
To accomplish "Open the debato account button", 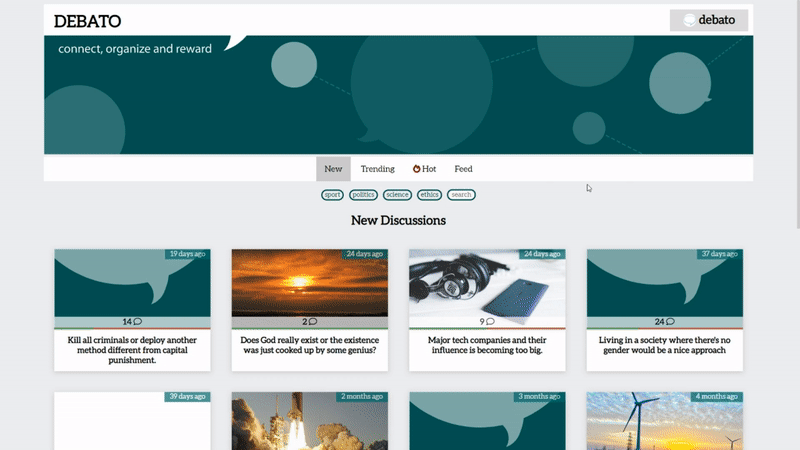I will click(x=709, y=20).
